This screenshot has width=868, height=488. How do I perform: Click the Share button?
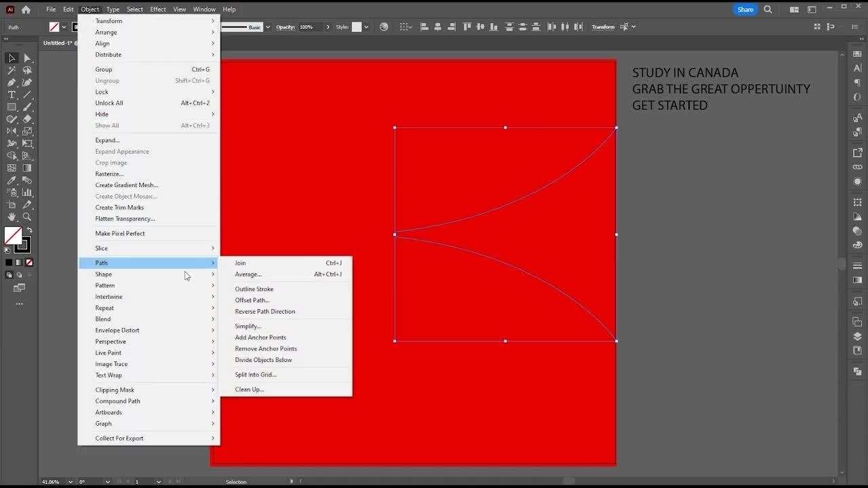click(745, 9)
